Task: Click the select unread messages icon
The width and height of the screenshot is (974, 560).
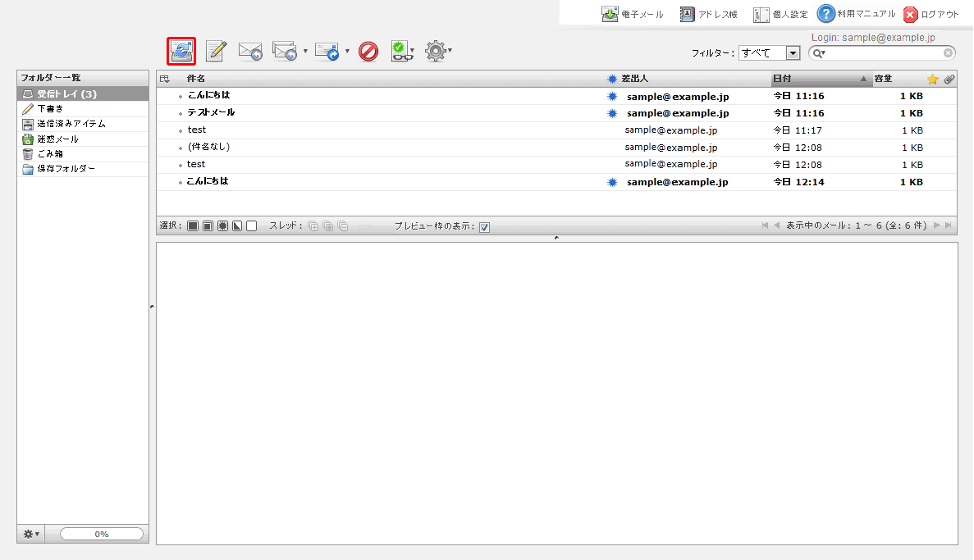Action: [222, 226]
